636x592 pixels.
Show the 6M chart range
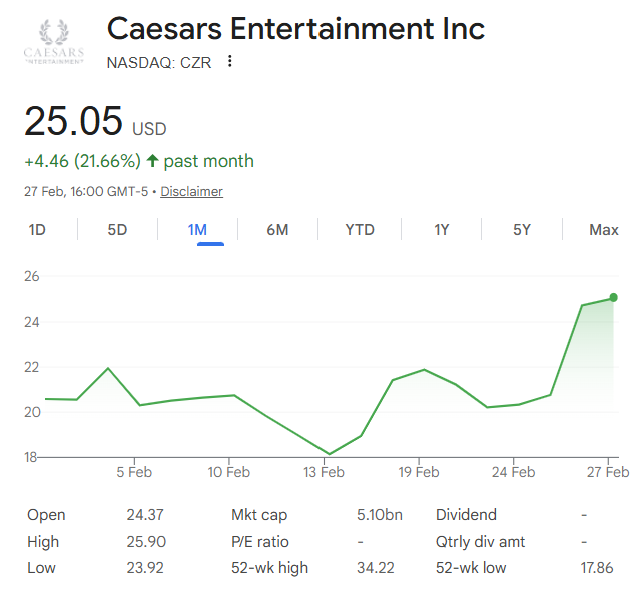pos(277,230)
